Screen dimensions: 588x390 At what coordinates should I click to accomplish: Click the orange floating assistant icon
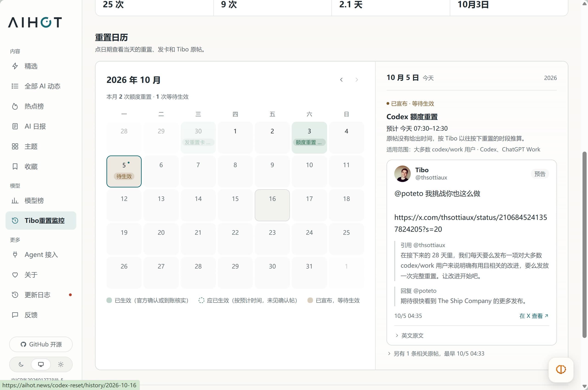pyautogui.click(x=561, y=369)
